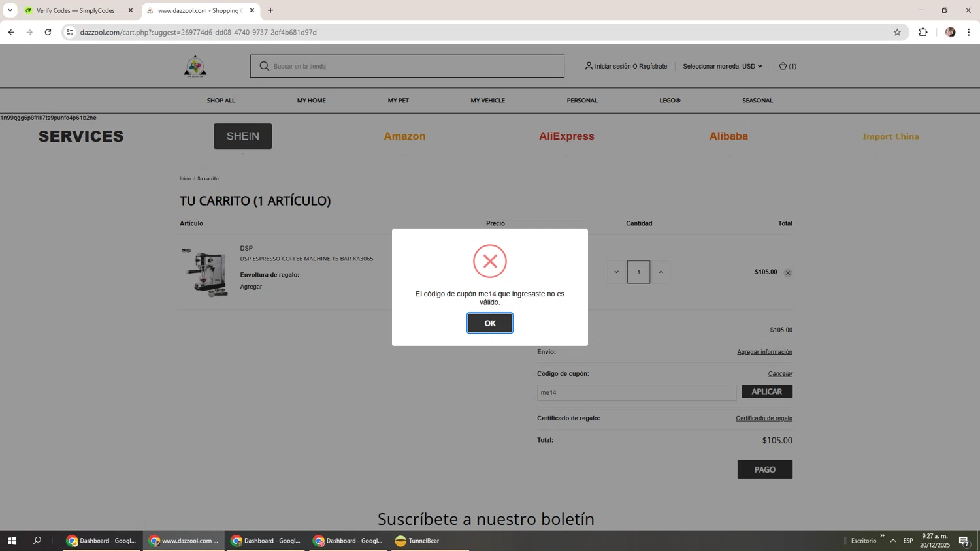Open the SHOP ALL menu

point(221,101)
